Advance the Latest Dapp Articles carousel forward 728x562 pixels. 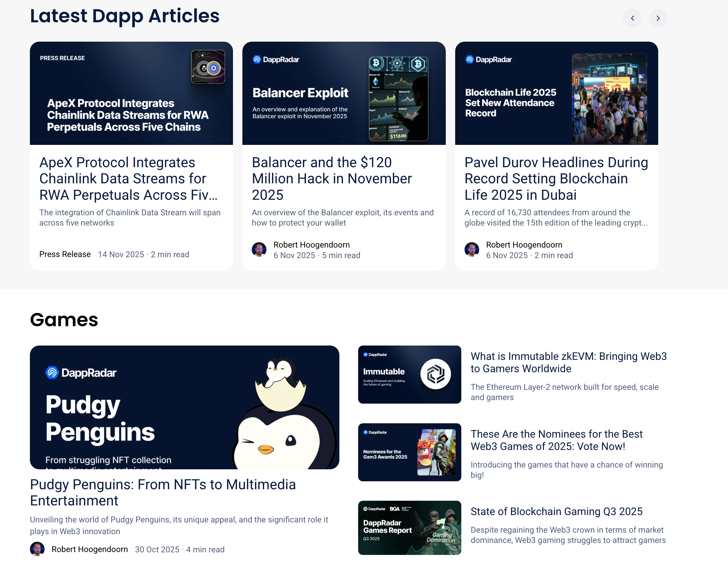pyautogui.click(x=658, y=18)
